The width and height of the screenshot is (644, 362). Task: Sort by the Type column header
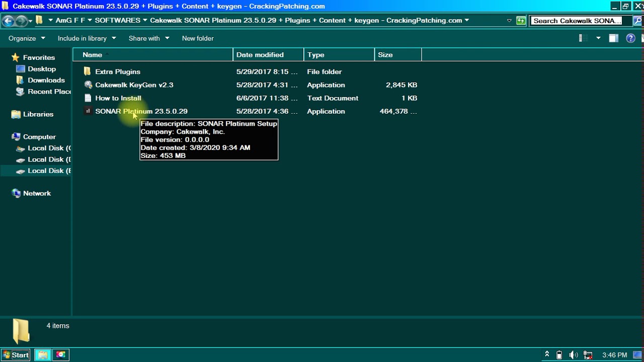tap(340, 55)
